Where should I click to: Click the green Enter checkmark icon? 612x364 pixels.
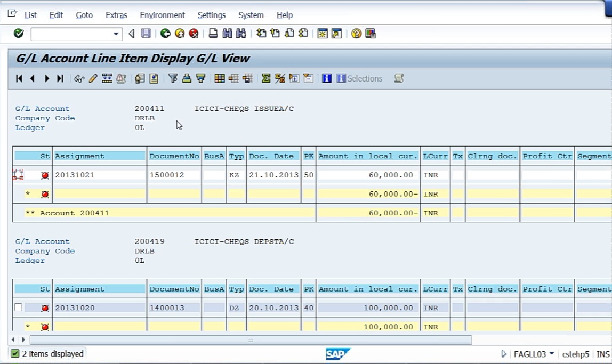(18, 34)
